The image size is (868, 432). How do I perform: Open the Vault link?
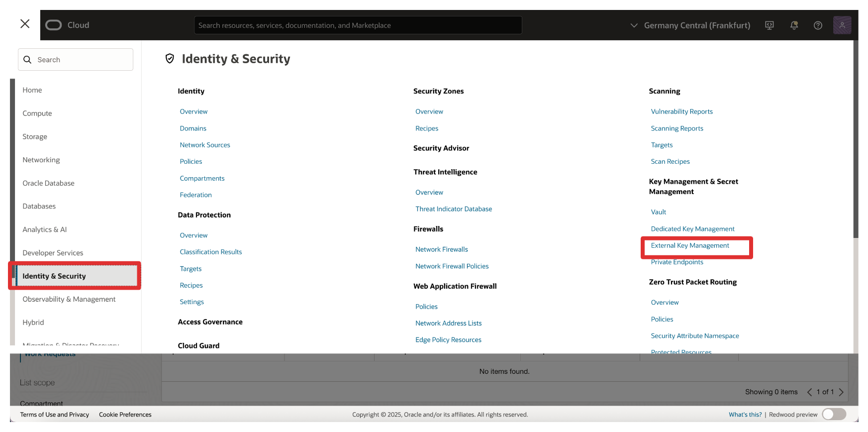(658, 212)
